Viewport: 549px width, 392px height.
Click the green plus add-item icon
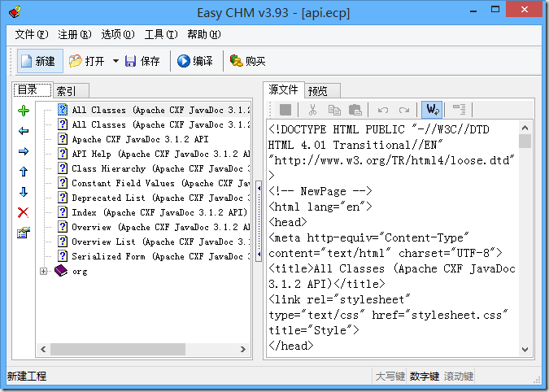click(24, 111)
